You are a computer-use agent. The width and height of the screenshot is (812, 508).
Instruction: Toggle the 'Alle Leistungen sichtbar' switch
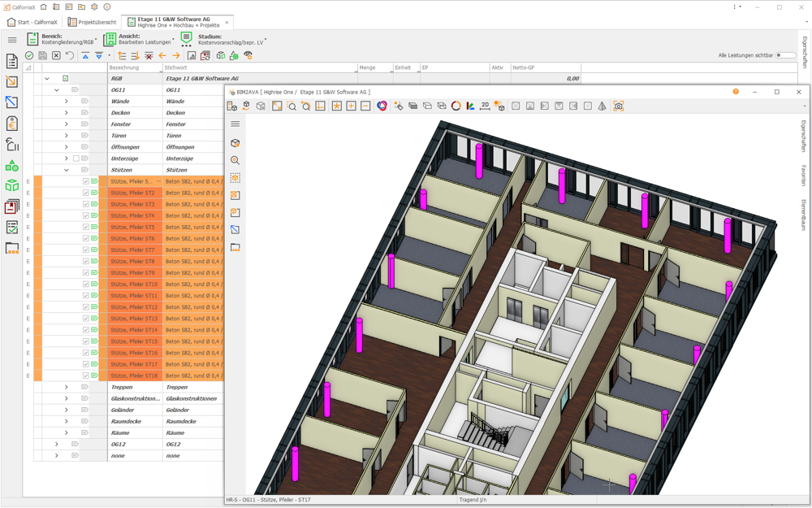pos(784,55)
